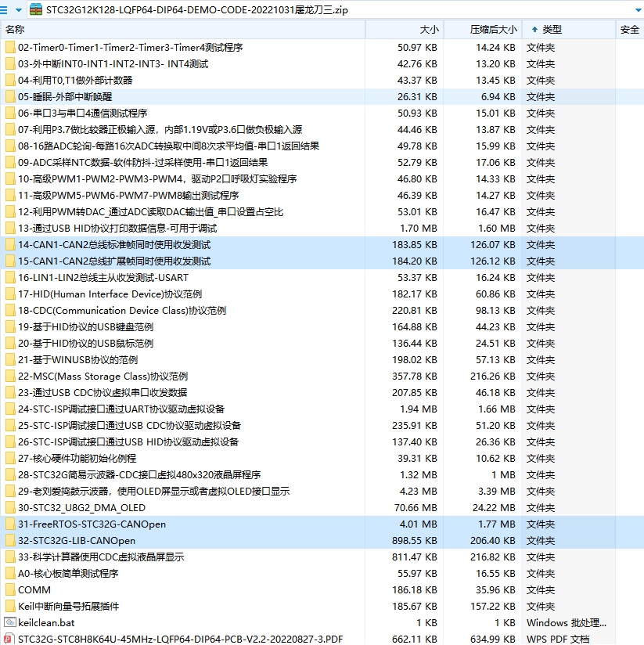The height and width of the screenshot is (645, 644).
Task: Sort by the 压缩后大小 column header
Action: coord(483,30)
